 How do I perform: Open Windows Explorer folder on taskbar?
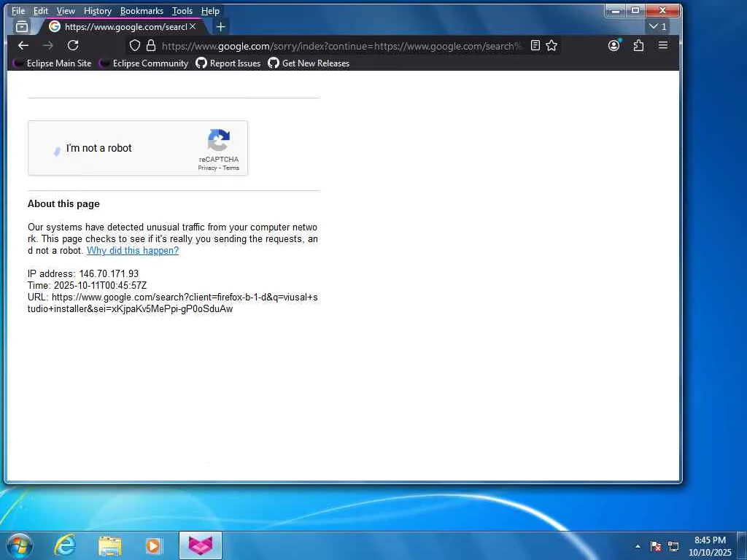point(110,545)
